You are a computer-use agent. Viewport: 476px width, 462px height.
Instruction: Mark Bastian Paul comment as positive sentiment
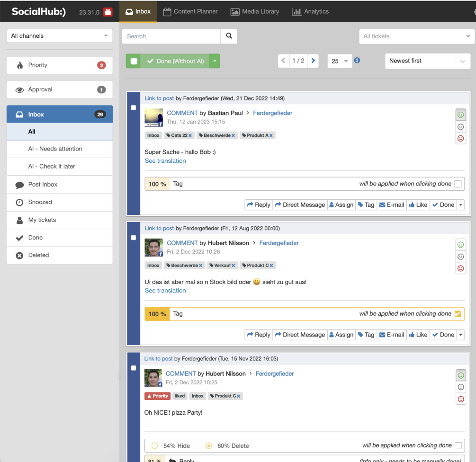coord(460,115)
